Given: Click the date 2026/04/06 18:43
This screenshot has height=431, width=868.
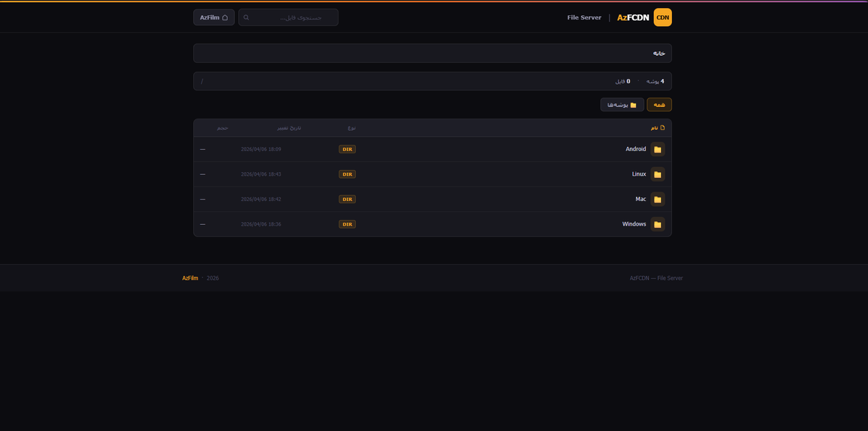Looking at the screenshot, I should 260,174.
